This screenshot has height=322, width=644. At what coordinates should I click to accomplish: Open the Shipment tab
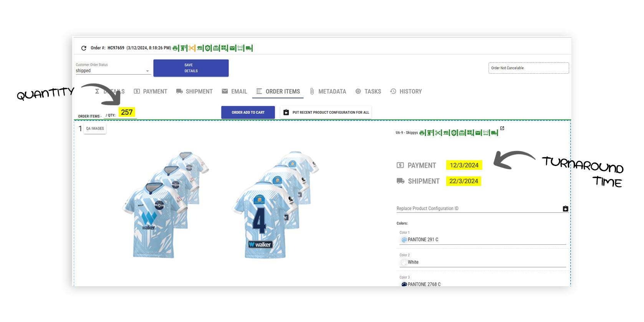194,91
